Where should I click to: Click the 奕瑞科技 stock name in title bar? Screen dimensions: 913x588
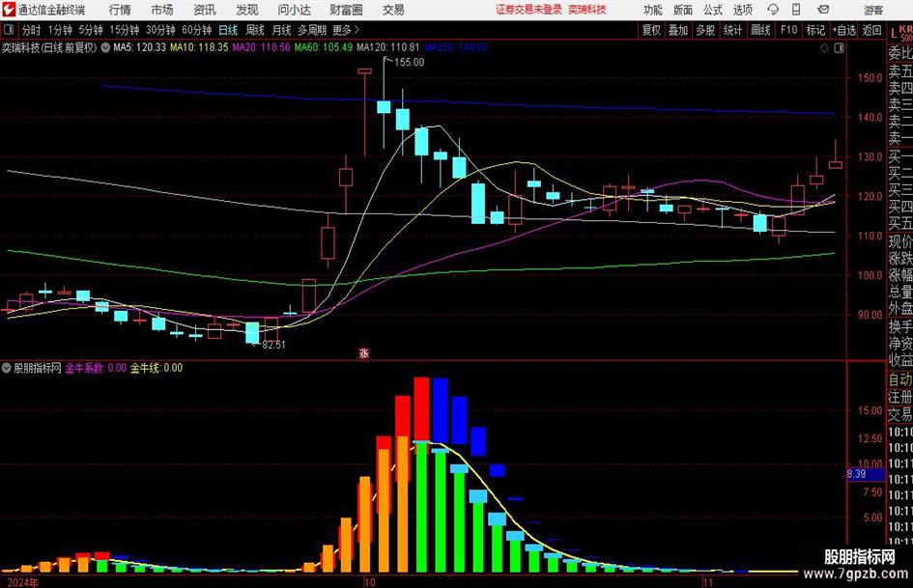tap(587, 10)
